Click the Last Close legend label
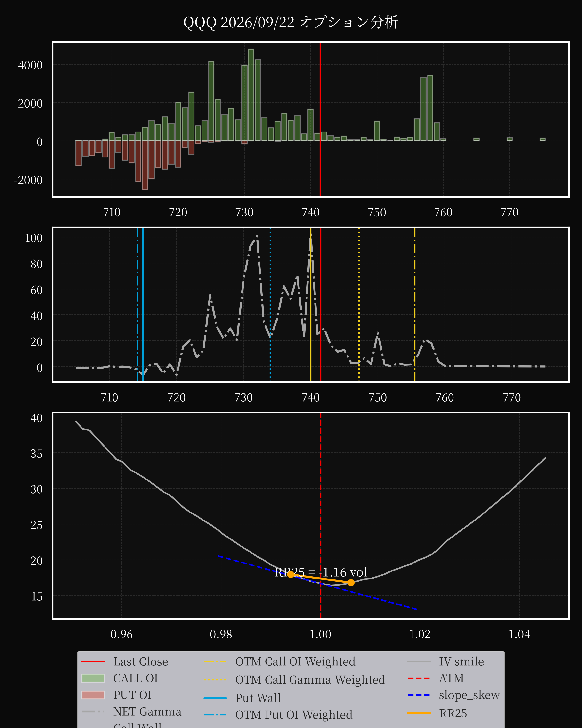Image resolution: width=582 pixels, height=728 pixels. [140, 662]
